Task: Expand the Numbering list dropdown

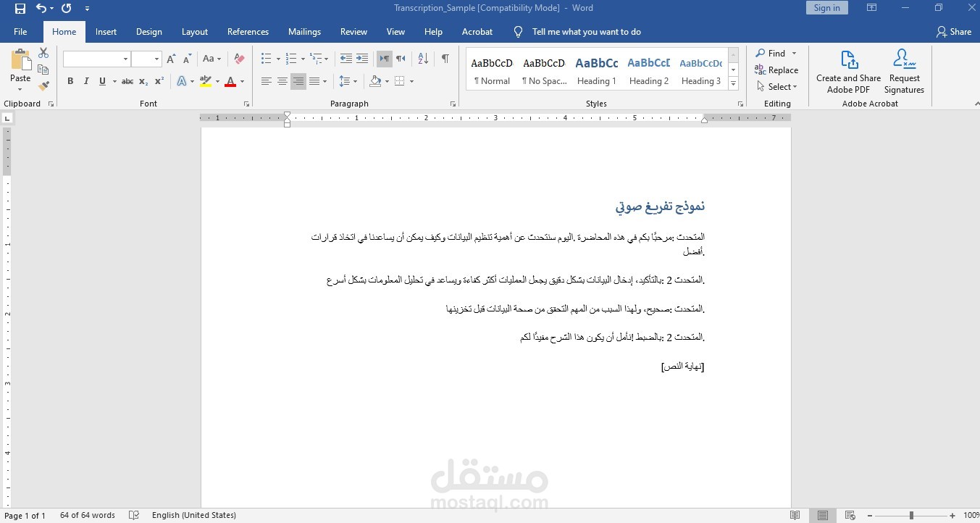Action: tap(303, 59)
